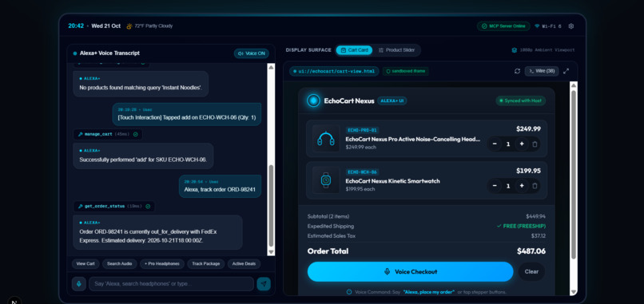
Task: Click the transcript scrollbar thumb
Action: [271, 205]
